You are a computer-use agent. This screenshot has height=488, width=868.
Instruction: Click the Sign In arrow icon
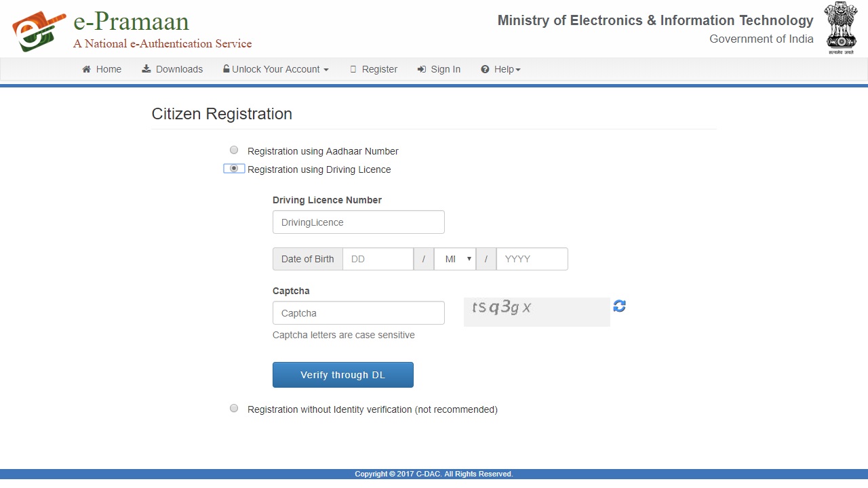(422, 69)
